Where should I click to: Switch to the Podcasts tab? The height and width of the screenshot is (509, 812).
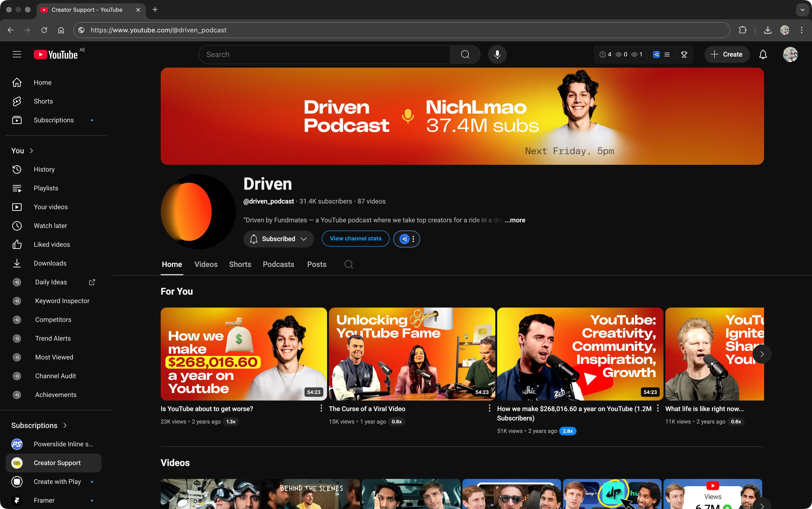coord(278,264)
